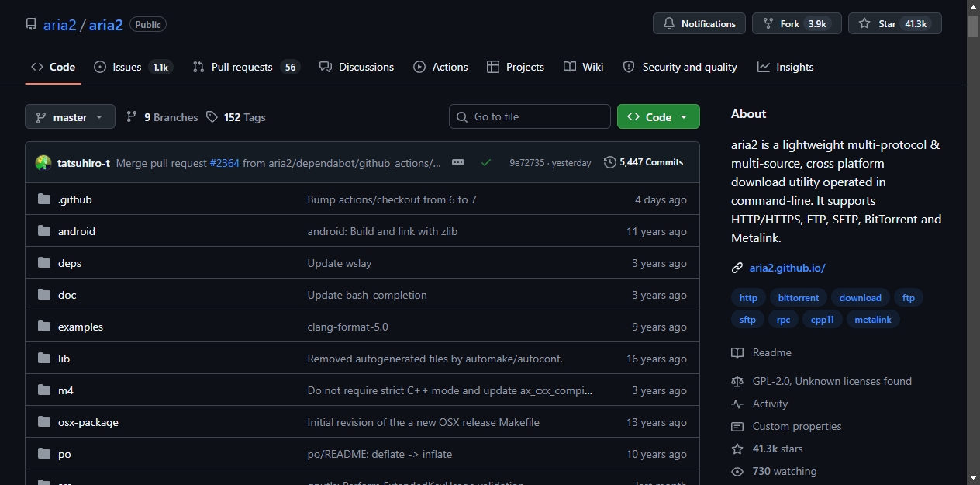The height and width of the screenshot is (485, 980).
Task: Open the Code tab
Action: click(x=53, y=67)
